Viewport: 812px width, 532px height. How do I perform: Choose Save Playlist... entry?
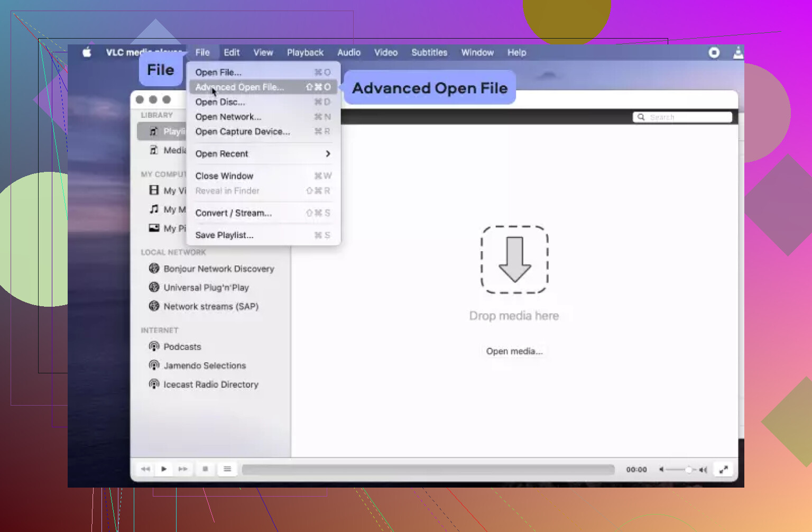(x=263, y=235)
